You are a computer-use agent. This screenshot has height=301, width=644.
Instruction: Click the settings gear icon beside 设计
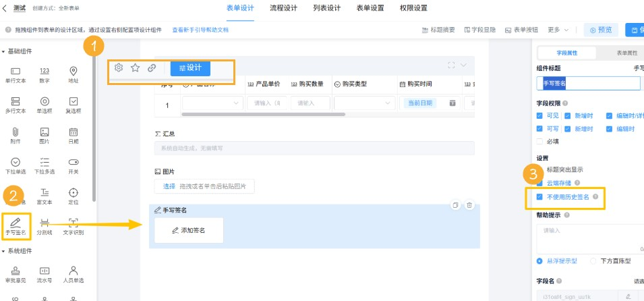pyautogui.click(x=119, y=67)
